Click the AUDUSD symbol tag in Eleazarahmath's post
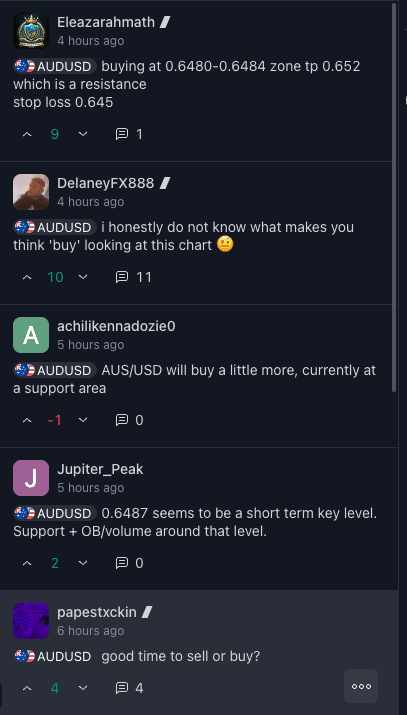 [x=54, y=67]
